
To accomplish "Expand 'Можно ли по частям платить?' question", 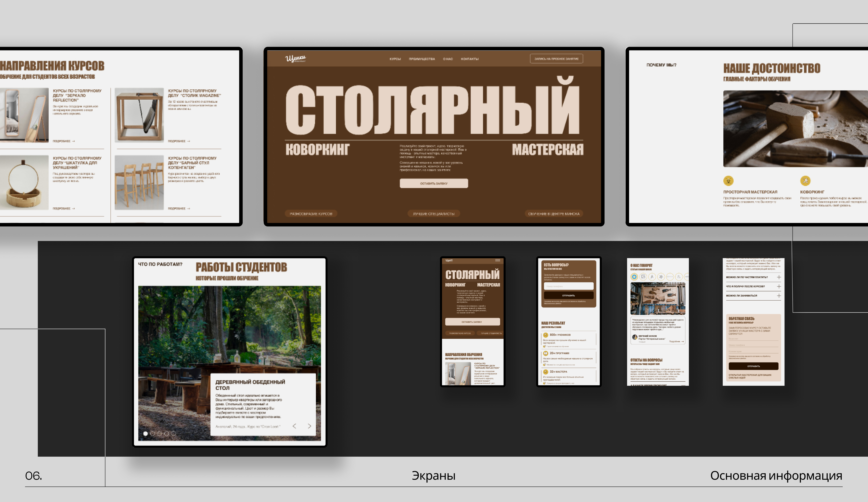I will coord(779,277).
